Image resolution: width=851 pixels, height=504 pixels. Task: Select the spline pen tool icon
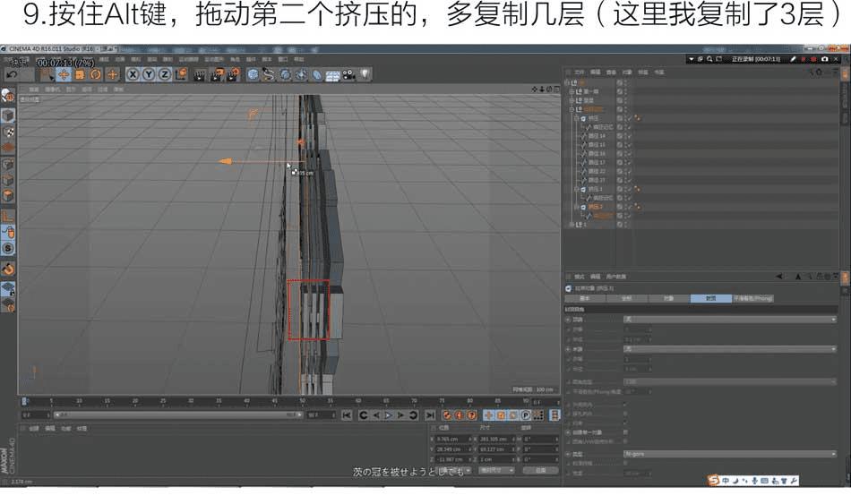pyautogui.click(x=268, y=74)
